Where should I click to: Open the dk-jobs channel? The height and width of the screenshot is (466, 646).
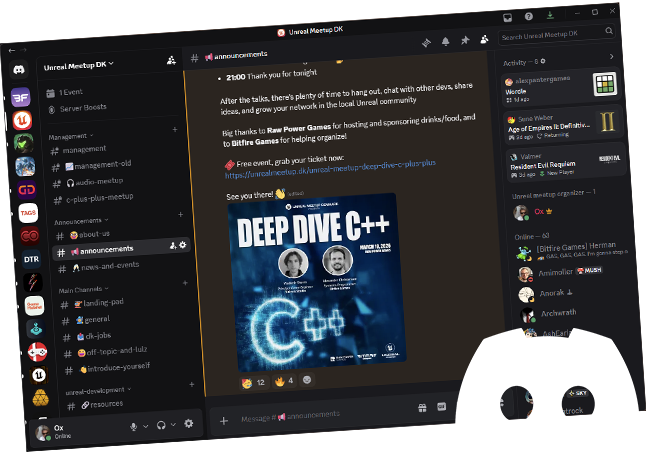[127, 335]
